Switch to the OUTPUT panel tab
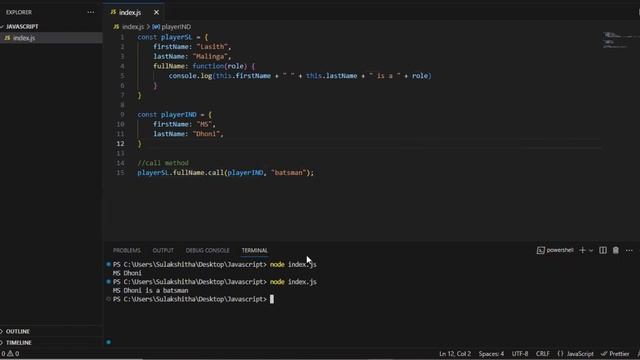The image size is (640, 360). click(163, 250)
